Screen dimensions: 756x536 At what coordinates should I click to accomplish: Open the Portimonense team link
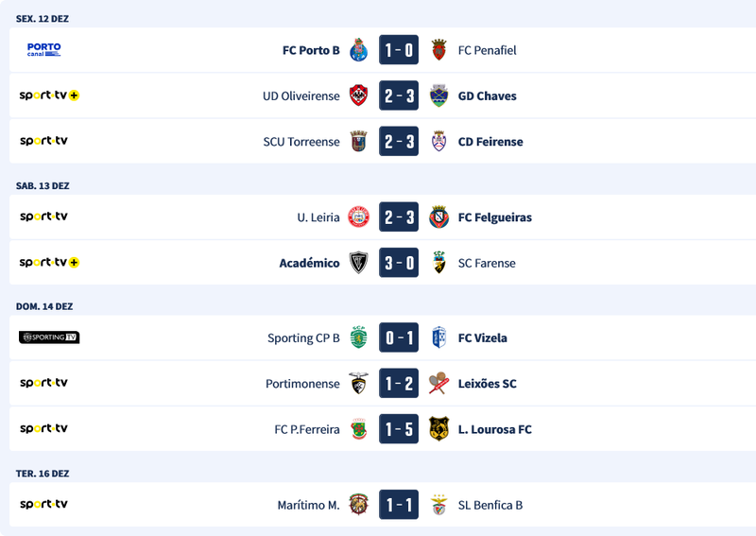click(302, 384)
